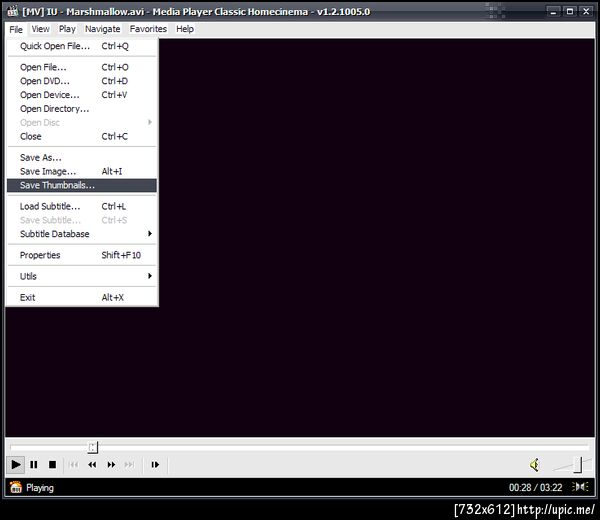Minimize the Media Player Classic window
The width and height of the screenshot is (600, 520).
(553, 11)
